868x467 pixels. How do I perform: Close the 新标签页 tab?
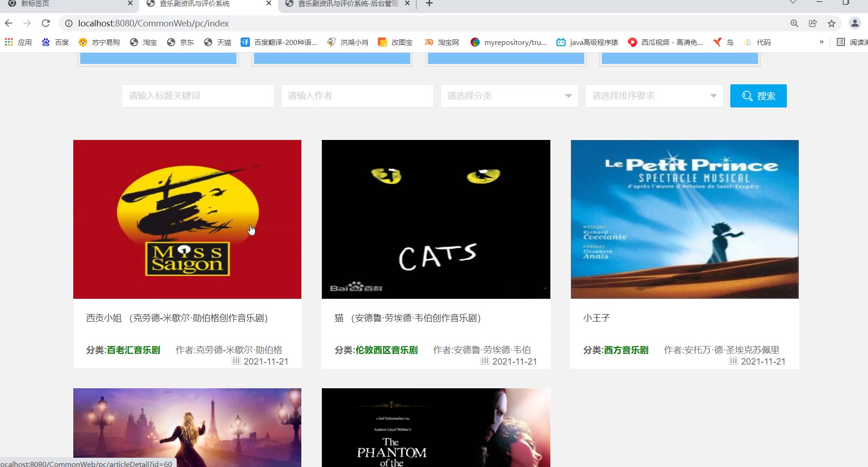pyautogui.click(x=130, y=3)
